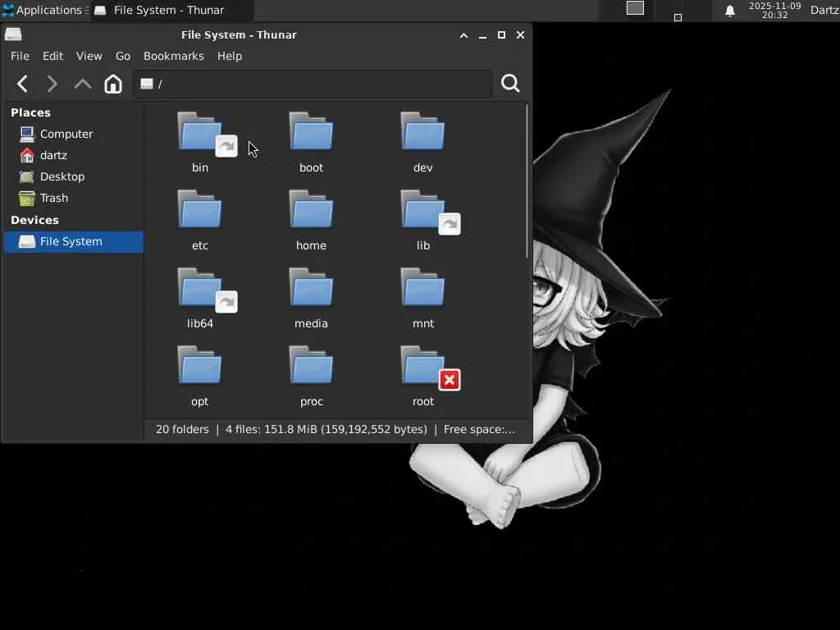Click the Thunar drive icon in titlebar
This screenshot has height=630, width=840.
point(13,34)
